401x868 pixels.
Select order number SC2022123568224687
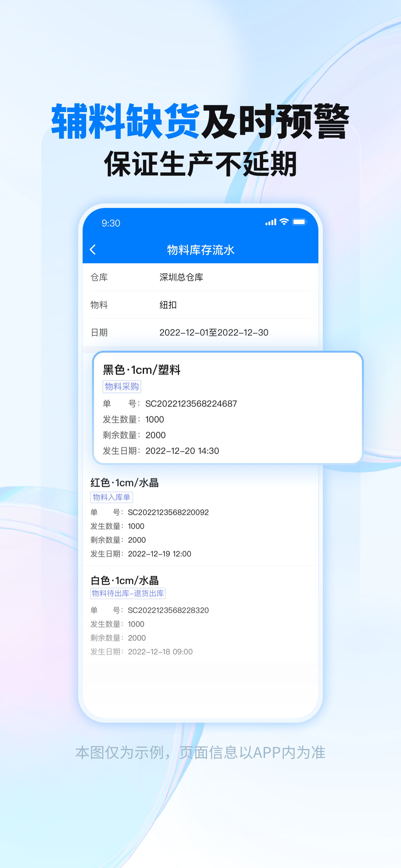point(191,404)
